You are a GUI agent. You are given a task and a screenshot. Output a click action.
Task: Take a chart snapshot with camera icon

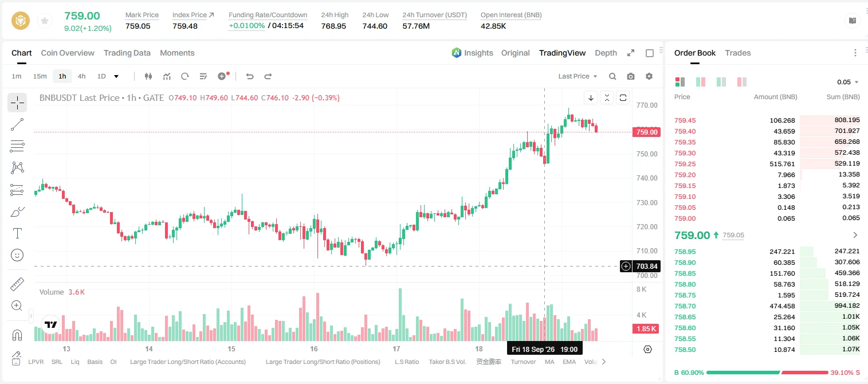click(x=631, y=76)
